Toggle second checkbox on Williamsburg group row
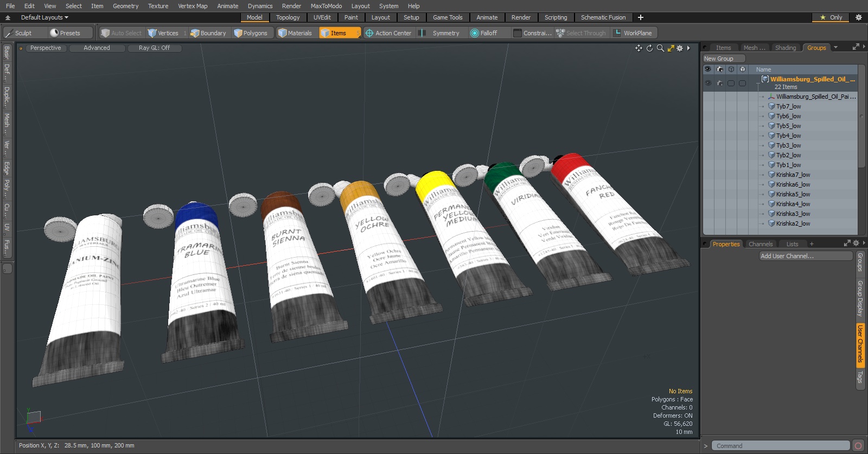The image size is (868, 454). [742, 83]
